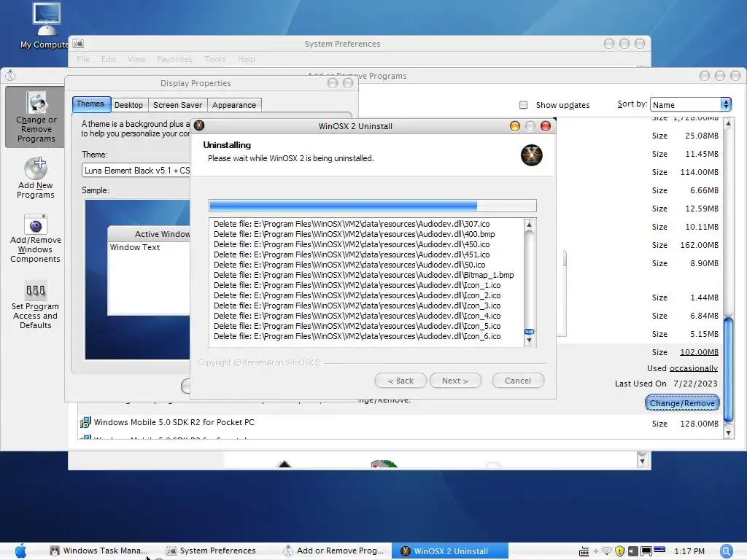
Task: Switch to System Preferences taskbar button
Action: click(212, 551)
